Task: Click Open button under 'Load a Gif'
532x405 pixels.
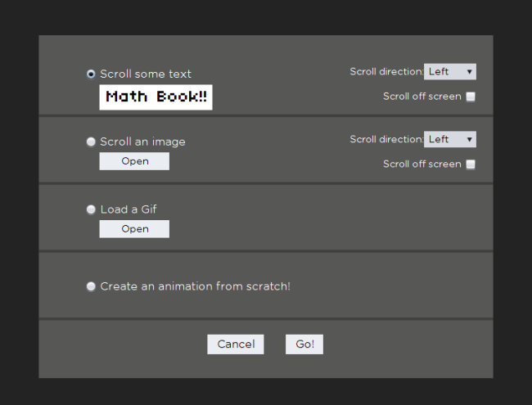Action: 134,229
